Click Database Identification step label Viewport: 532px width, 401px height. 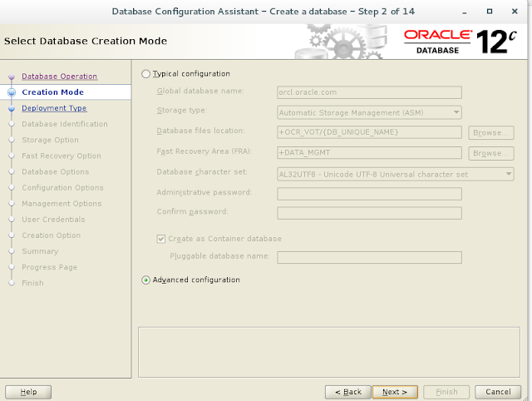coord(65,124)
